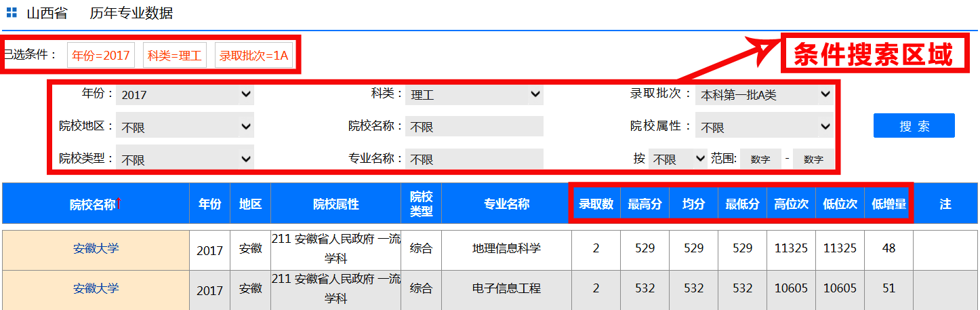Sort by the 最低分 column header
The height and width of the screenshot is (310, 980).
742,204
